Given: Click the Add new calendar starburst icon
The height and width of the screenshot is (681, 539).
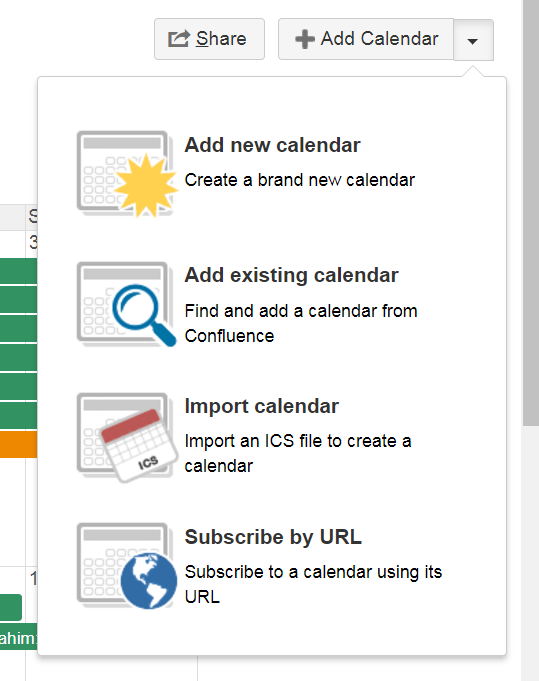Looking at the screenshot, I should (x=127, y=174).
